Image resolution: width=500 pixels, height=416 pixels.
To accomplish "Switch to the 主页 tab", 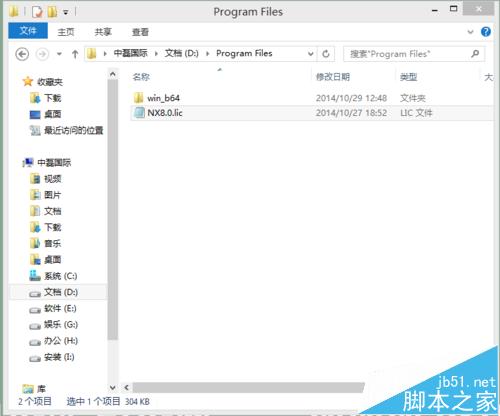I will click(66, 32).
